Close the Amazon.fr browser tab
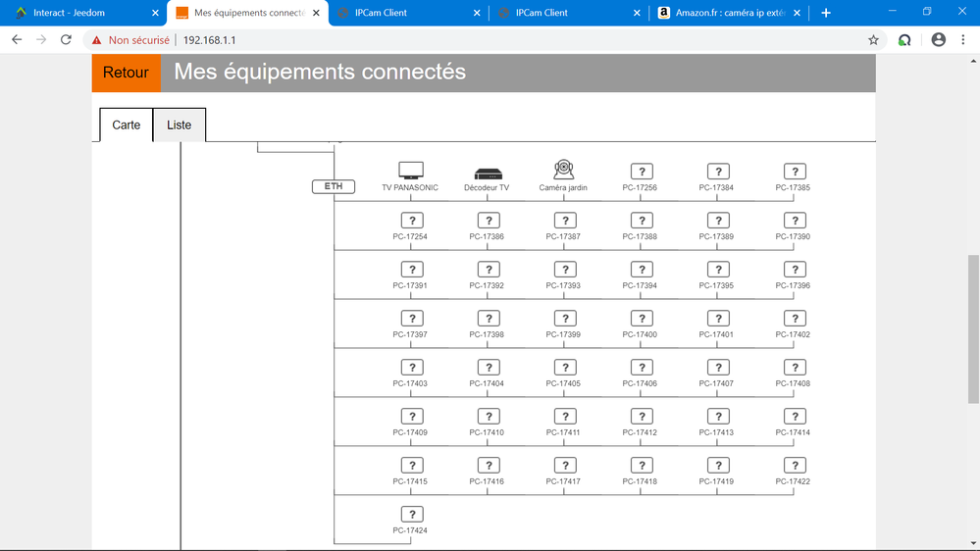The image size is (980, 551). click(x=797, y=13)
